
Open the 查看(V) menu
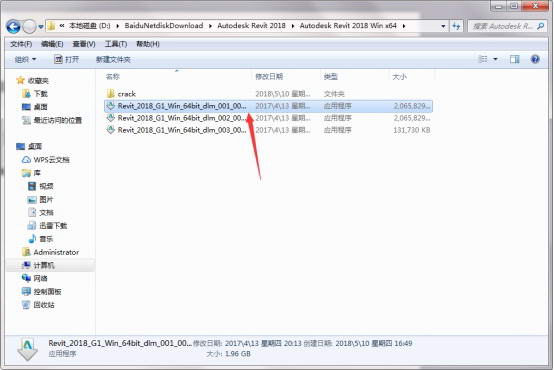pos(84,44)
